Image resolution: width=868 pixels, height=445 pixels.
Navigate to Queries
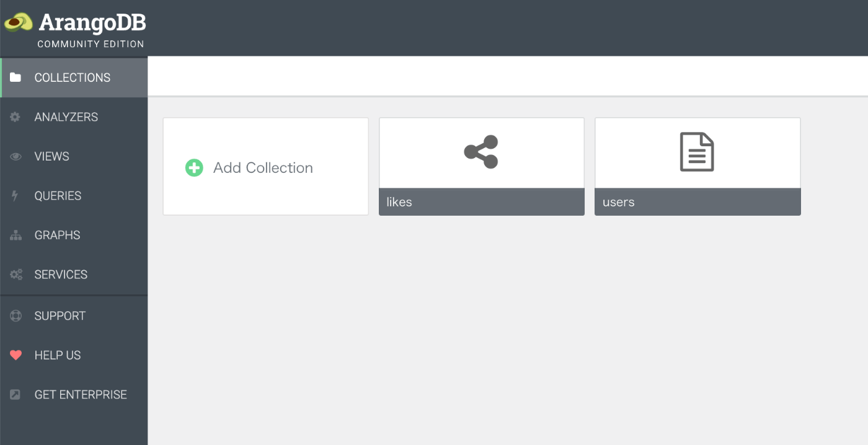pyautogui.click(x=74, y=196)
